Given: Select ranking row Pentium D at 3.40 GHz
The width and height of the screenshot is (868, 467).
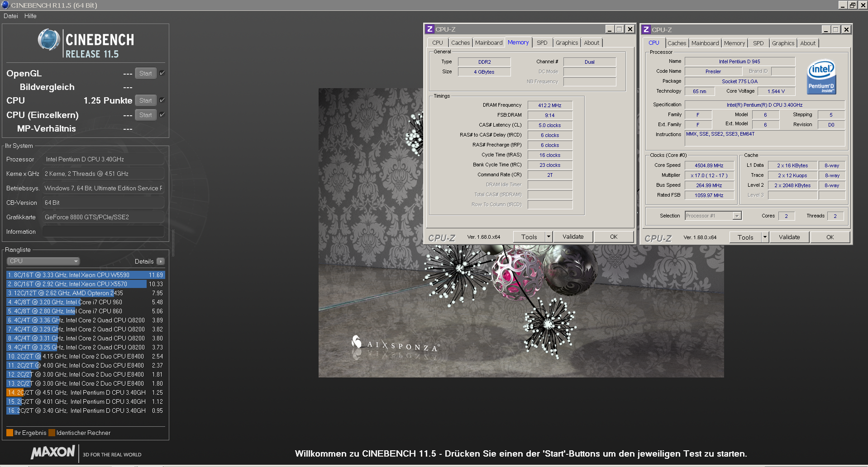Looking at the screenshot, I should click(x=86, y=410).
